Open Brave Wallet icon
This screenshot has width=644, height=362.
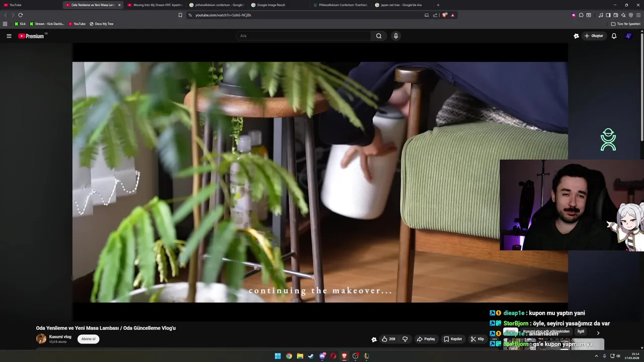tap(615, 15)
